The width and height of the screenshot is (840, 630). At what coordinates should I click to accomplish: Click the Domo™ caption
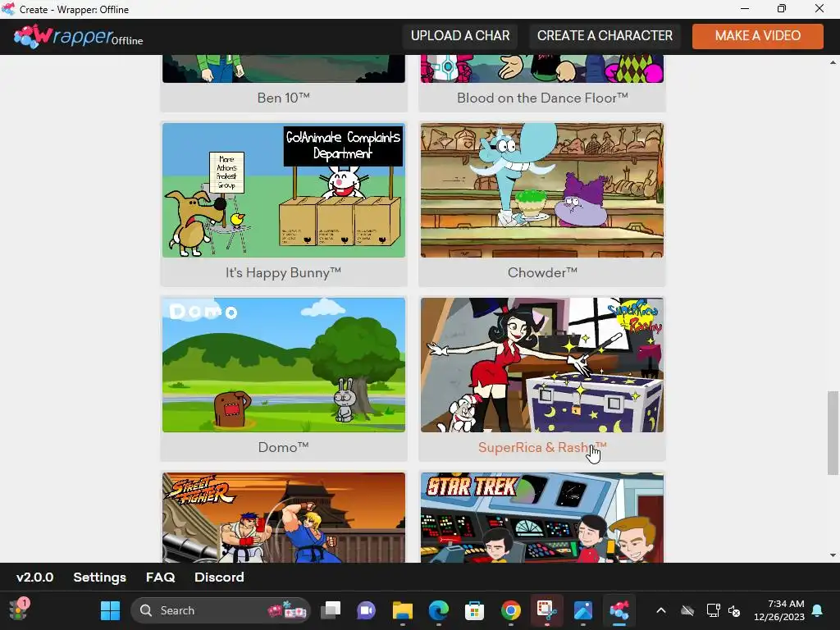click(x=283, y=447)
